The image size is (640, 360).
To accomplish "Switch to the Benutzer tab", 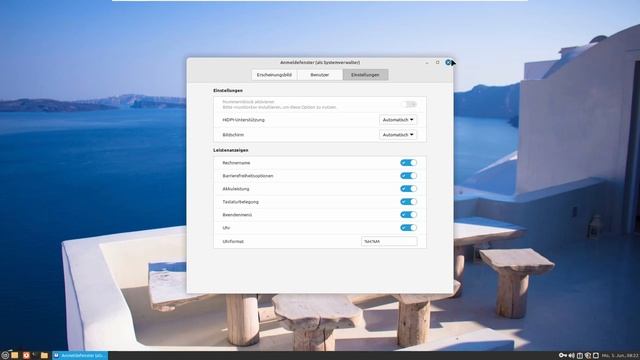I will pos(320,75).
